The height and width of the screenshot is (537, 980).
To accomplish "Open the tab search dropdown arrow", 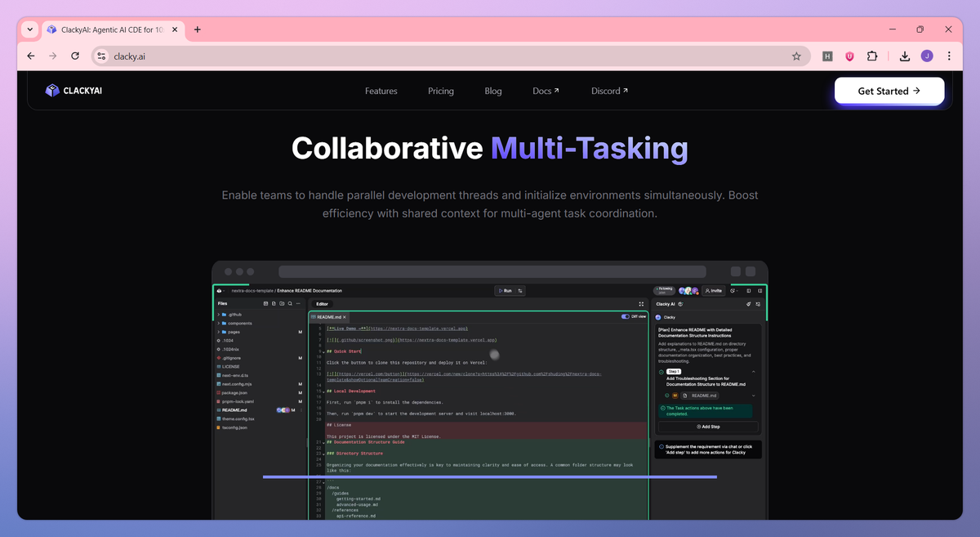I will [x=29, y=29].
